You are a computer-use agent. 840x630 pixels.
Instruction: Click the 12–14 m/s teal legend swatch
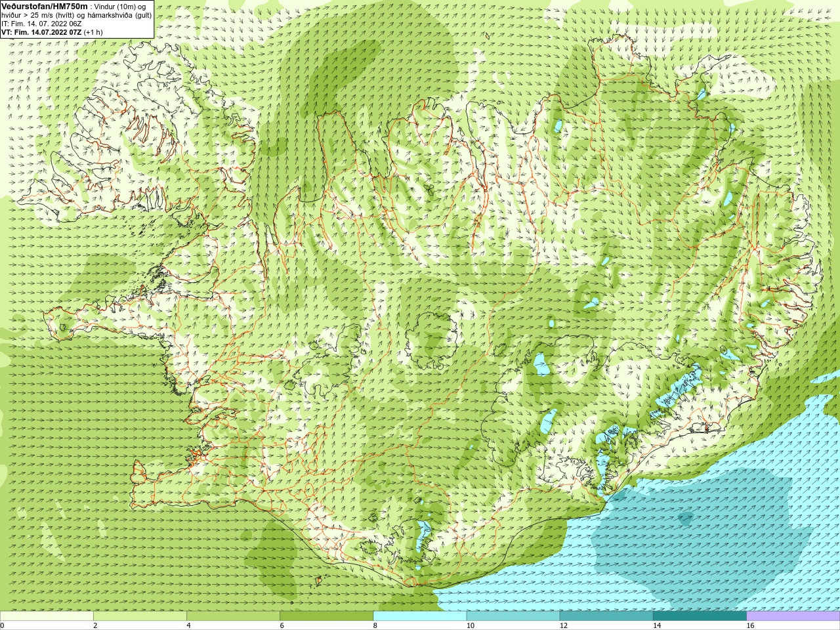[606, 616]
